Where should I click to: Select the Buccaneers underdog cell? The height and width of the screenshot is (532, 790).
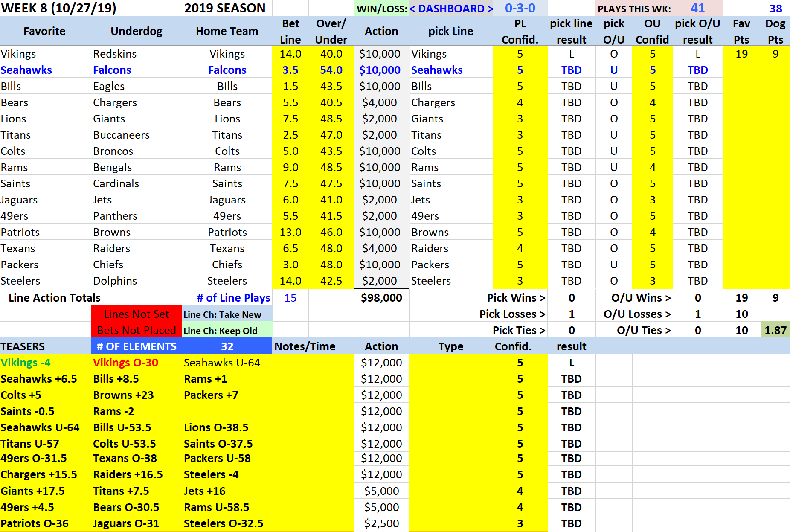(121, 135)
